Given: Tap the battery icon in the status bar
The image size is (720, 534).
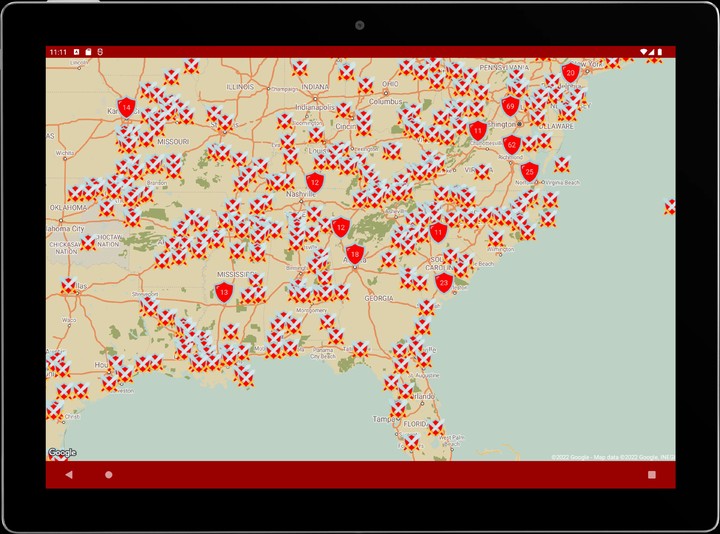Looking at the screenshot, I should [659, 51].
